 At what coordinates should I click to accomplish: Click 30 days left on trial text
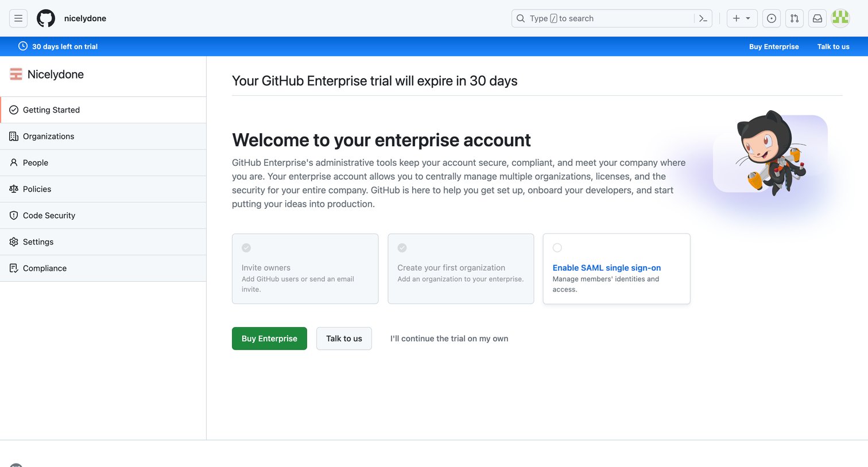(x=65, y=46)
